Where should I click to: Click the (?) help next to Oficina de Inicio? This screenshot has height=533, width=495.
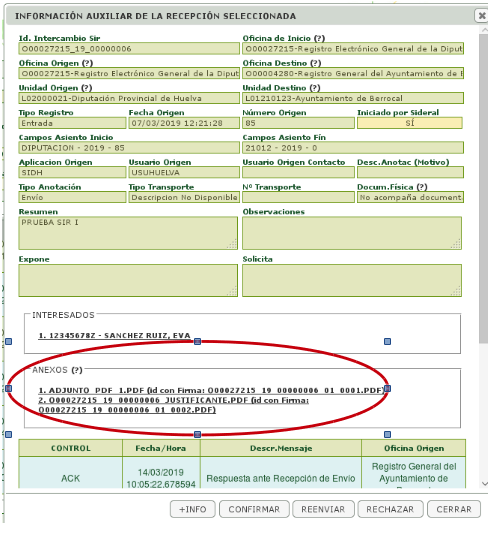[x=319, y=38]
